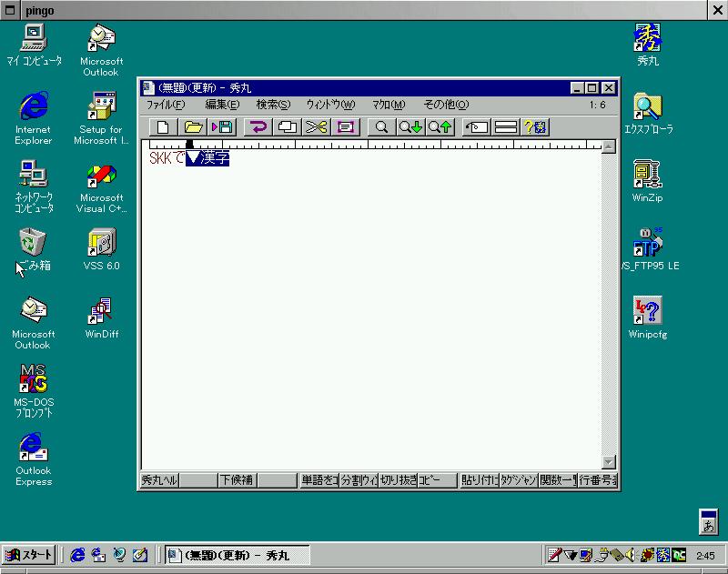The height and width of the screenshot is (574, 728).
Task: Click the 貼り付け function key button
Action: (480, 479)
